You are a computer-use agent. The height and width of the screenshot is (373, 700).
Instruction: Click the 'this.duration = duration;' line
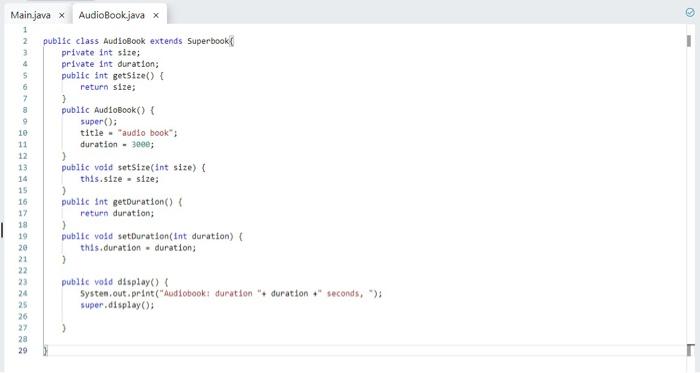tap(138, 248)
